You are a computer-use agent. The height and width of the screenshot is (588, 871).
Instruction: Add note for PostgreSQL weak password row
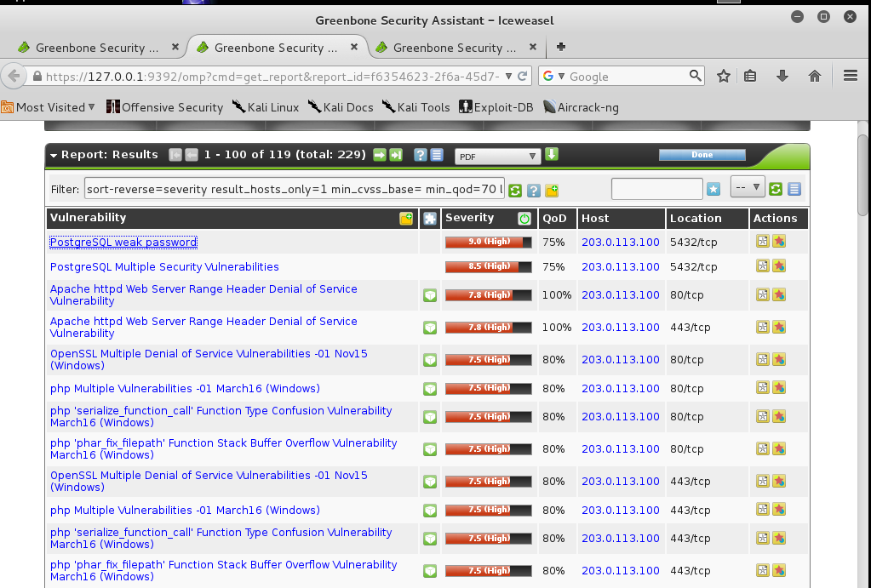pos(763,241)
